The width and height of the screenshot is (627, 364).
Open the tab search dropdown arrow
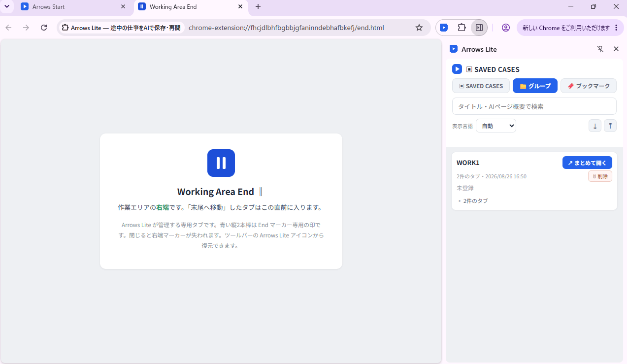point(6,7)
